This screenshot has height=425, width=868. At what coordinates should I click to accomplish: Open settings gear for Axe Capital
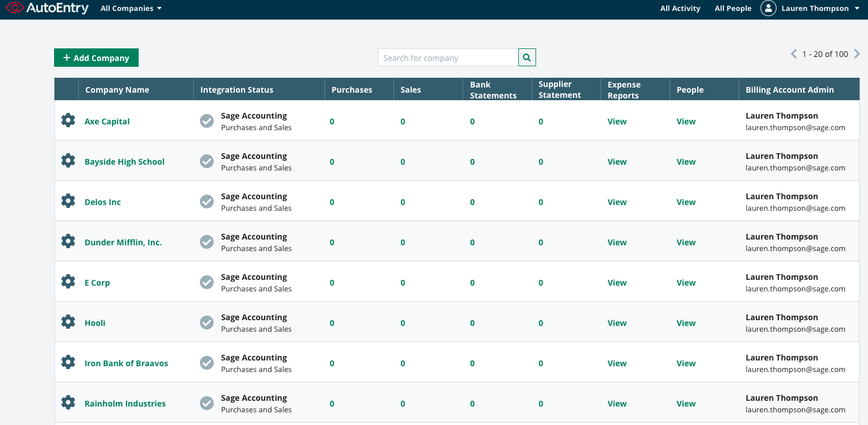pos(68,121)
